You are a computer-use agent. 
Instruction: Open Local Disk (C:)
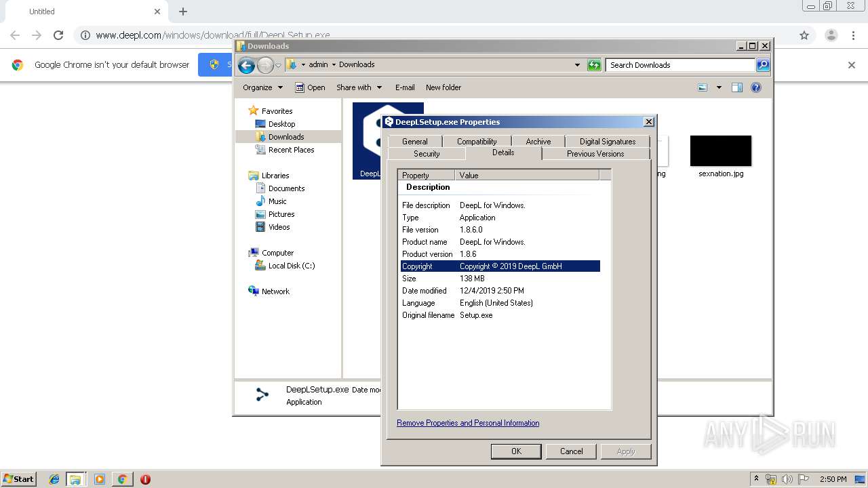(x=291, y=266)
